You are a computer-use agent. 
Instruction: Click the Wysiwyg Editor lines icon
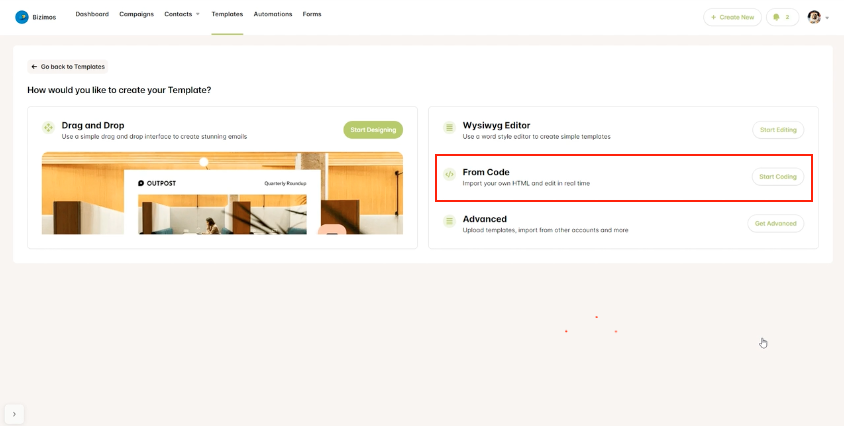point(449,128)
